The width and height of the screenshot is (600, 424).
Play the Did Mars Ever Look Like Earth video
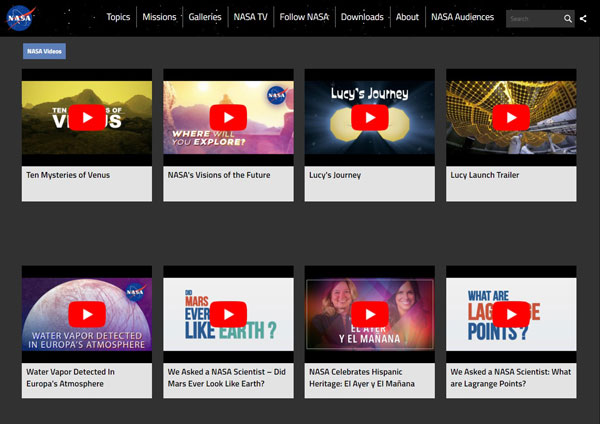228,314
